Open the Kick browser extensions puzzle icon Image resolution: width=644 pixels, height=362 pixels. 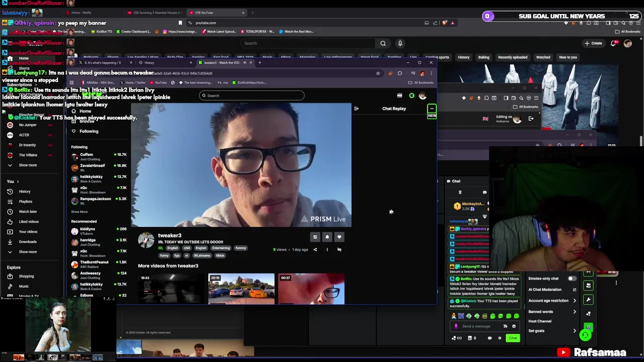(400, 73)
